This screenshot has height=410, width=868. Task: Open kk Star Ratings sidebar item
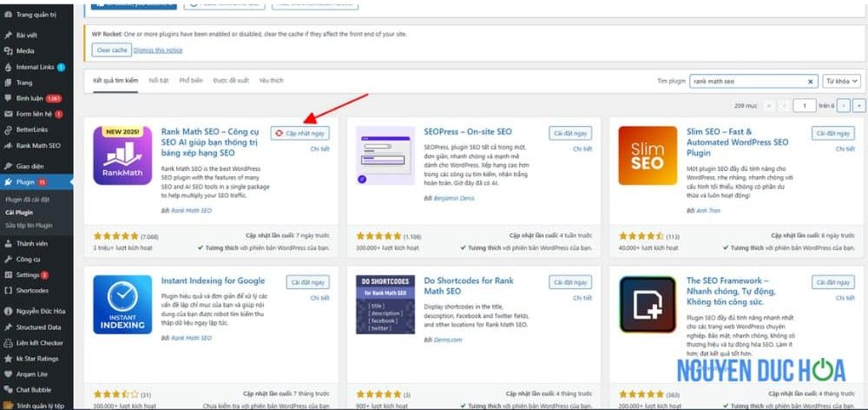tap(36, 359)
